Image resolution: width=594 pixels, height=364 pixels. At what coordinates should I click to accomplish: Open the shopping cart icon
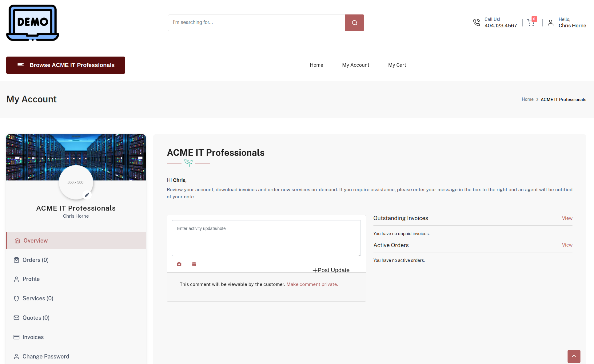pos(531,23)
